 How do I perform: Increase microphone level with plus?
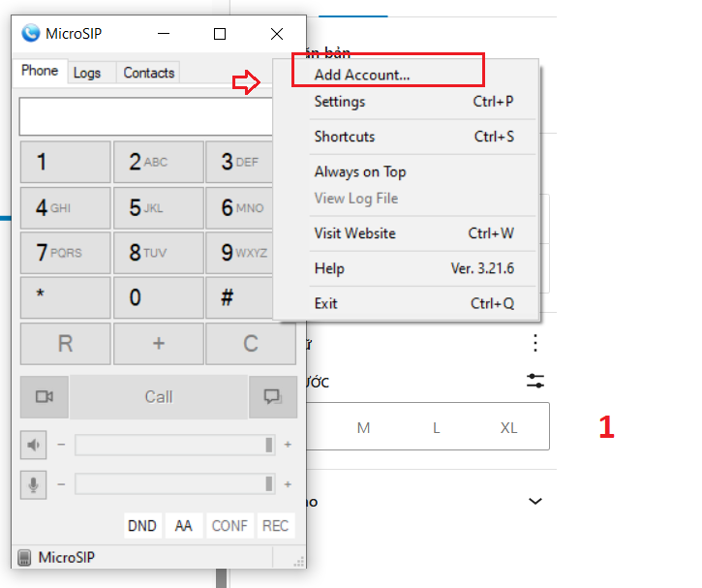click(x=288, y=484)
